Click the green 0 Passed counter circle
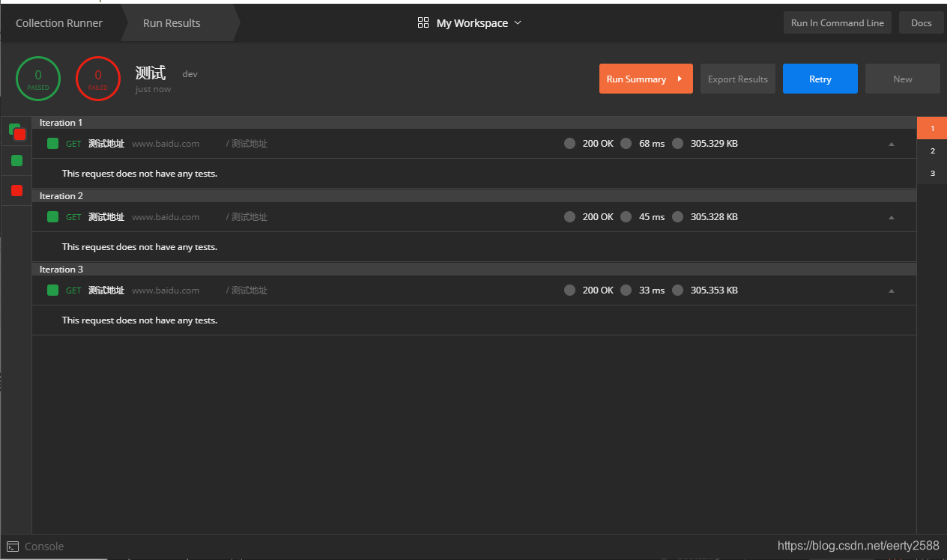The image size is (947, 560). tap(38, 79)
